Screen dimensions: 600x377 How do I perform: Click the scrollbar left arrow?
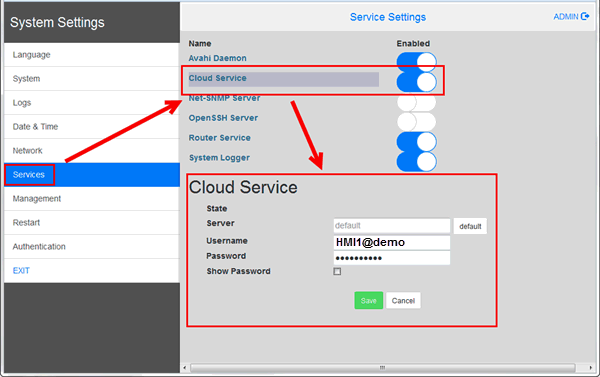(185, 368)
